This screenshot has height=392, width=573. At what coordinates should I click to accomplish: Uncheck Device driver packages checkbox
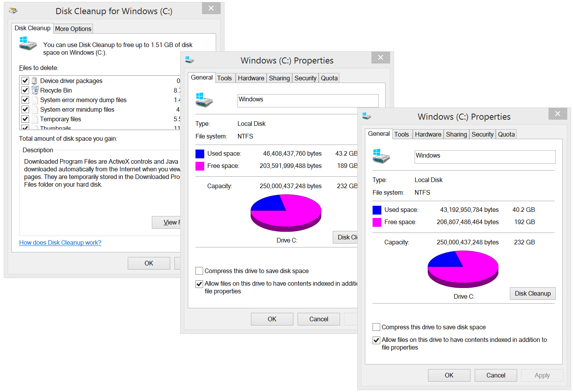pyautogui.click(x=25, y=81)
